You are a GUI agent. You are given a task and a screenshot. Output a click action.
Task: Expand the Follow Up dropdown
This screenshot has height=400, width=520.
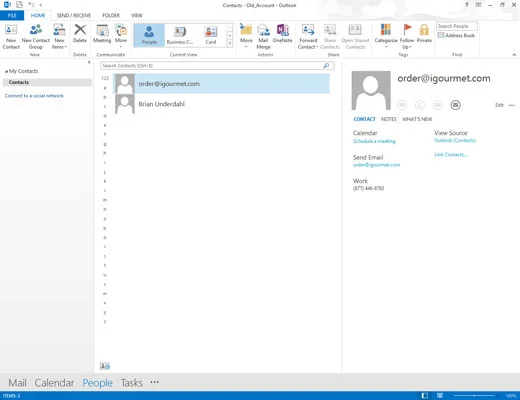(407, 37)
